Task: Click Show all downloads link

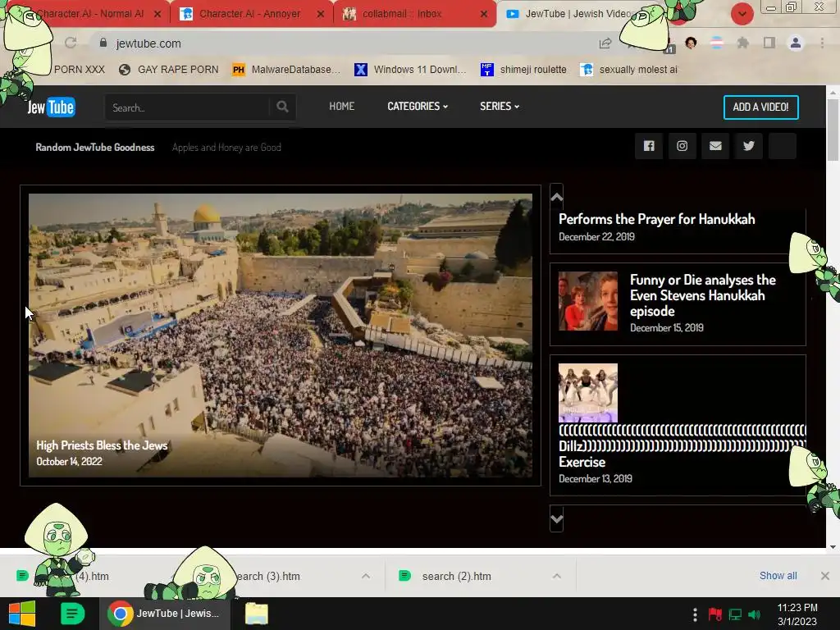Action: point(778,575)
